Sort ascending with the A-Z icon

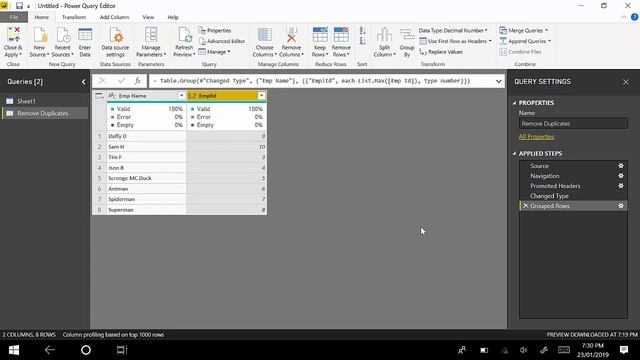click(x=362, y=31)
